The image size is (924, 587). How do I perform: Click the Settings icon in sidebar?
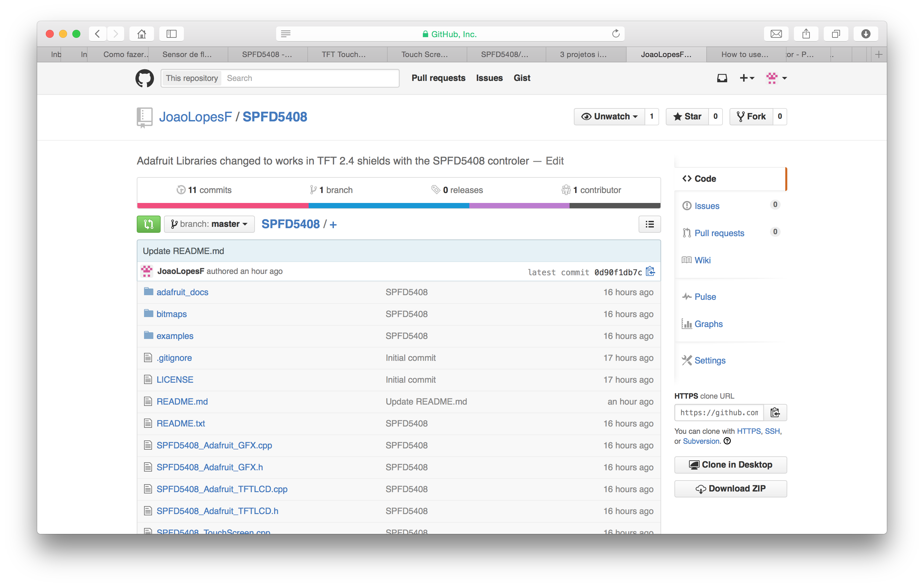pyautogui.click(x=686, y=360)
